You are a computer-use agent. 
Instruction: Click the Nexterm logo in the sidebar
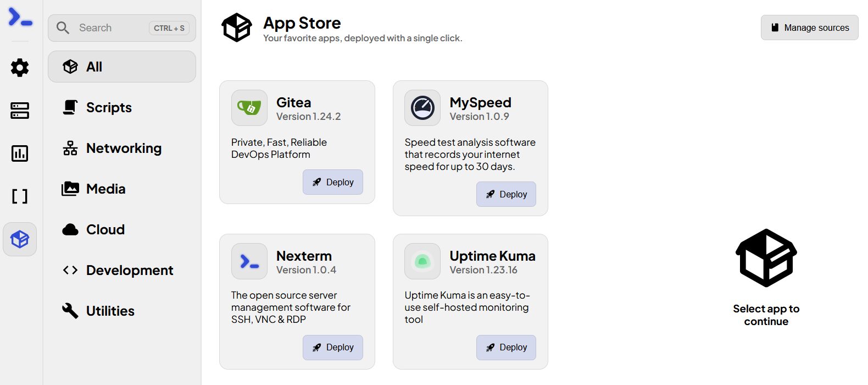[20, 18]
